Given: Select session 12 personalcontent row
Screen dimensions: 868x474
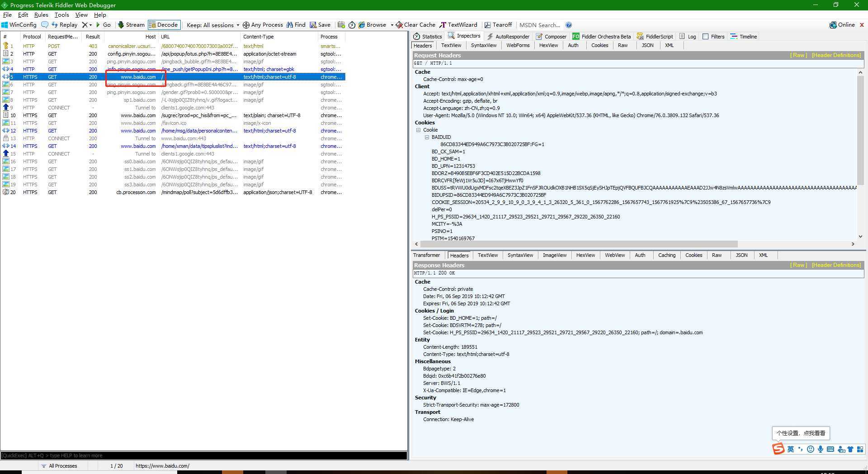Looking at the screenshot, I should coord(173,131).
